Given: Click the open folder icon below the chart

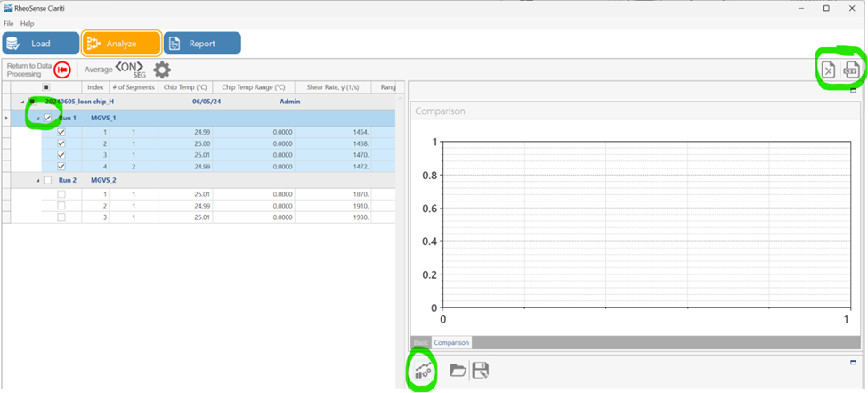Looking at the screenshot, I should (458, 370).
